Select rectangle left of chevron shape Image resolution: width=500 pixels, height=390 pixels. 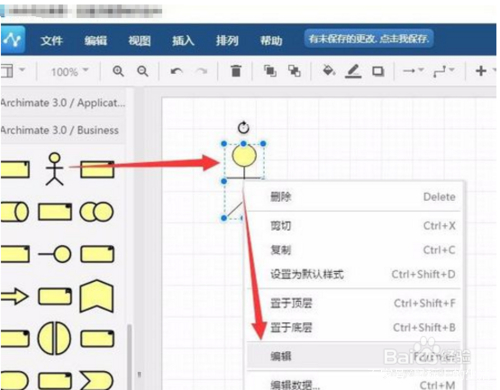point(55,381)
